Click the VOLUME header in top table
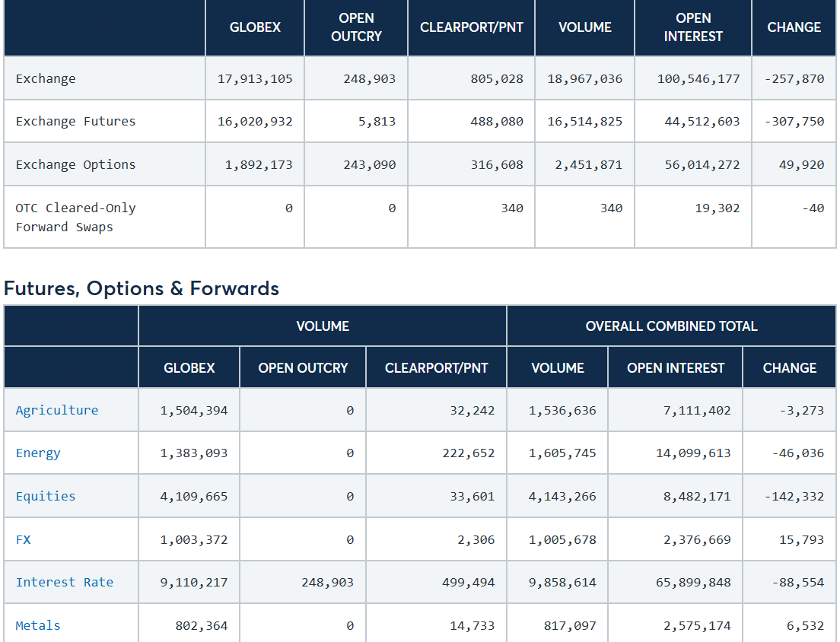The height and width of the screenshot is (642, 840). (585, 27)
